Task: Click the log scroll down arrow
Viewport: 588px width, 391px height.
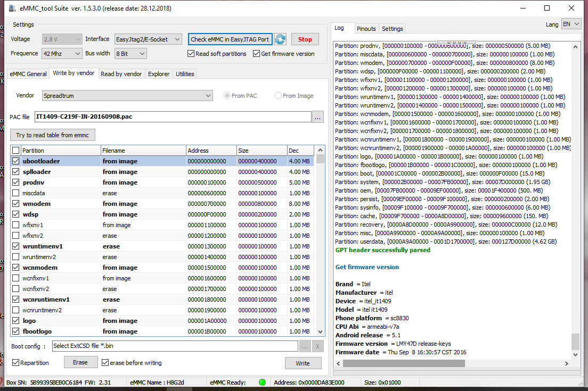Action: (x=575, y=355)
